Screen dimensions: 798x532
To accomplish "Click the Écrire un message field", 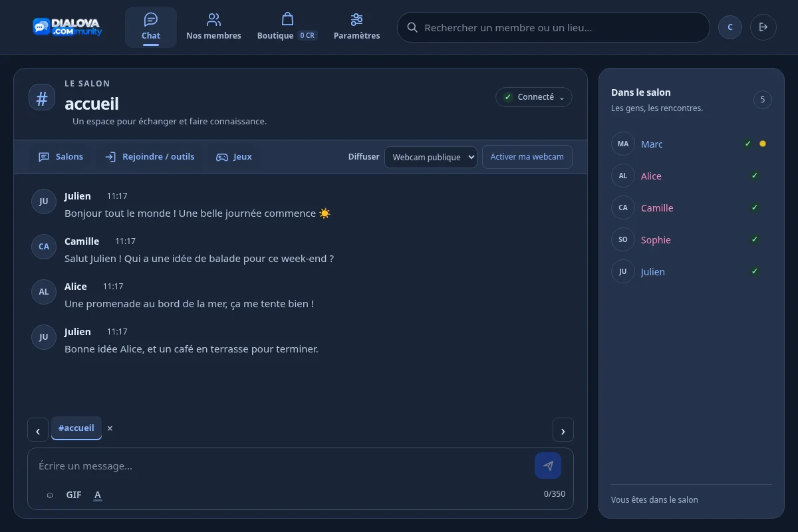I will point(283,466).
